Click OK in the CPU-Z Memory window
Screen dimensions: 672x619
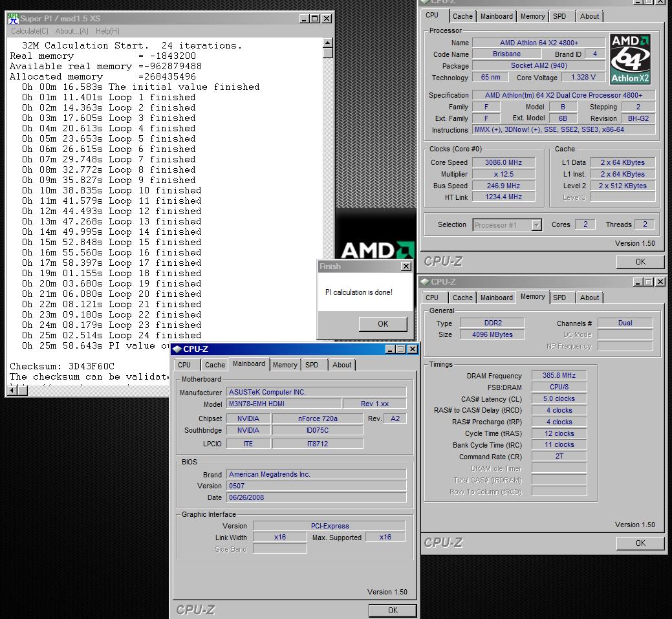(640, 543)
